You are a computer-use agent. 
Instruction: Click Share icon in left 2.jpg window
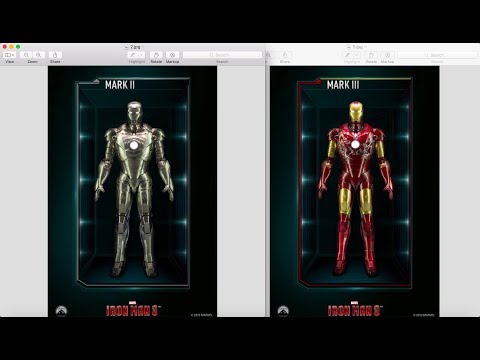[x=55, y=55]
